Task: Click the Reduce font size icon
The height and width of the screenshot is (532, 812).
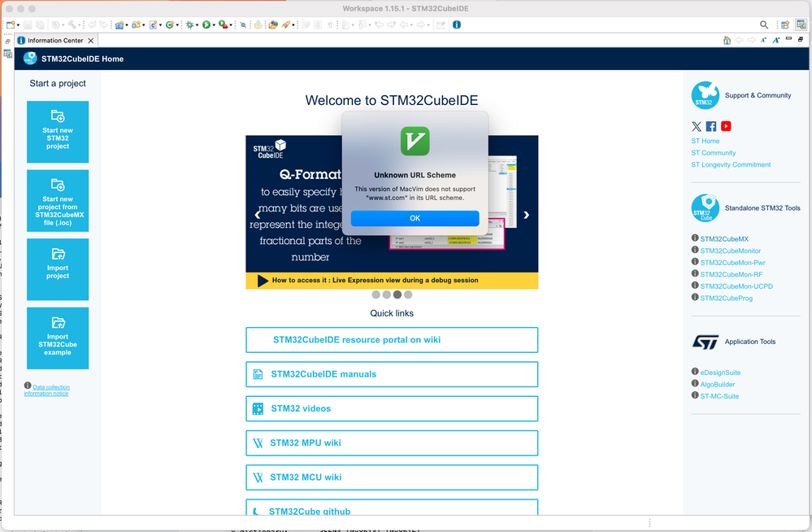Action: click(x=763, y=40)
